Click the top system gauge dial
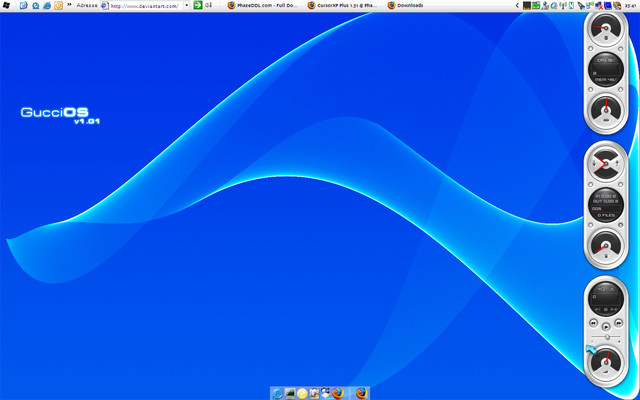This screenshot has width=640, height=400. click(x=606, y=29)
